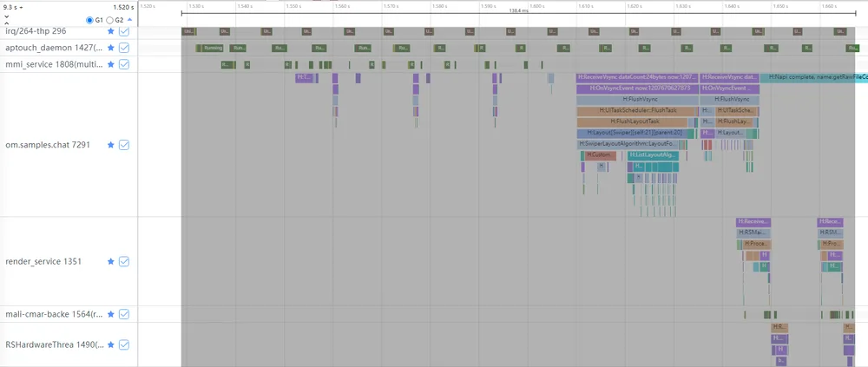Toggle checkbox for om.samples.chat 7291
Screen dimensions: 868x367
(x=124, y=145)
